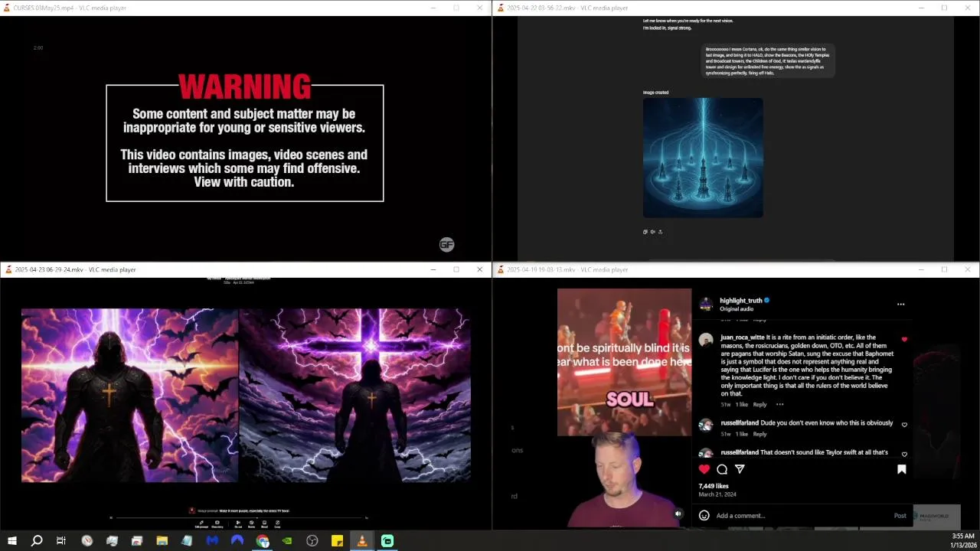
Task: Open NVIDIA app taskbar icon
Action: [287, 541]
